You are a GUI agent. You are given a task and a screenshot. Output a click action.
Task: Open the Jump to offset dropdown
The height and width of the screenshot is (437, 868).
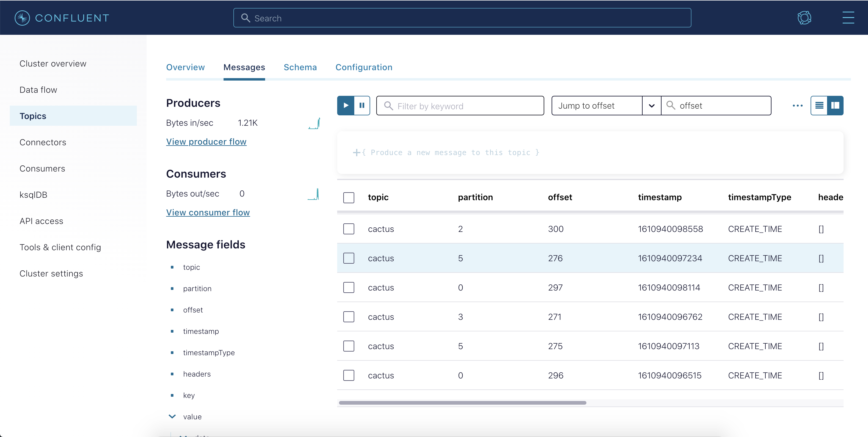(651, 106)
